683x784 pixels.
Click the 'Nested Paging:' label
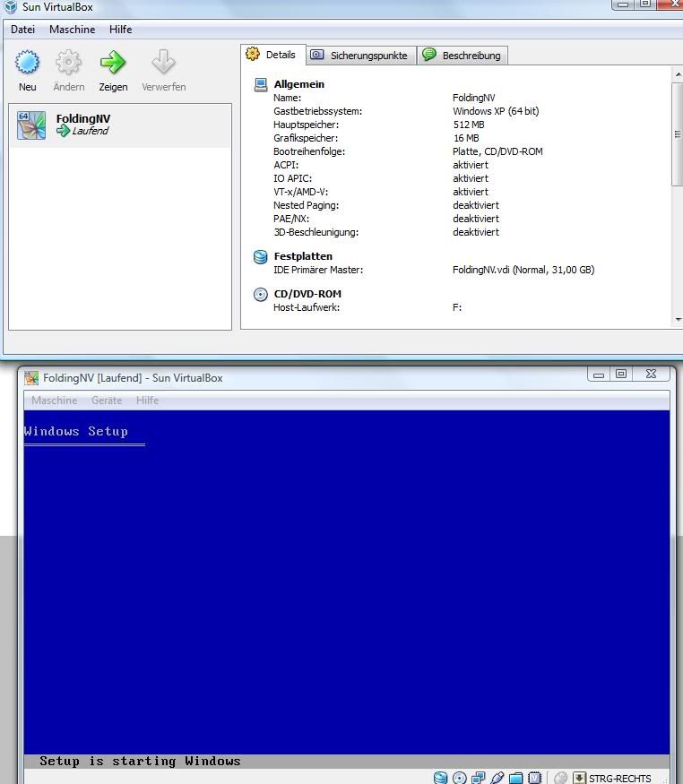[306, 205]
